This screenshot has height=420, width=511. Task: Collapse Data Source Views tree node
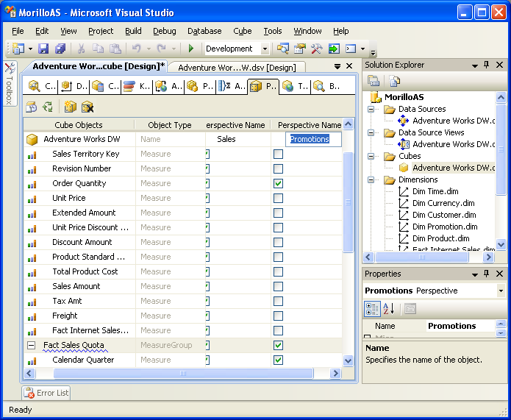(371, 132)
